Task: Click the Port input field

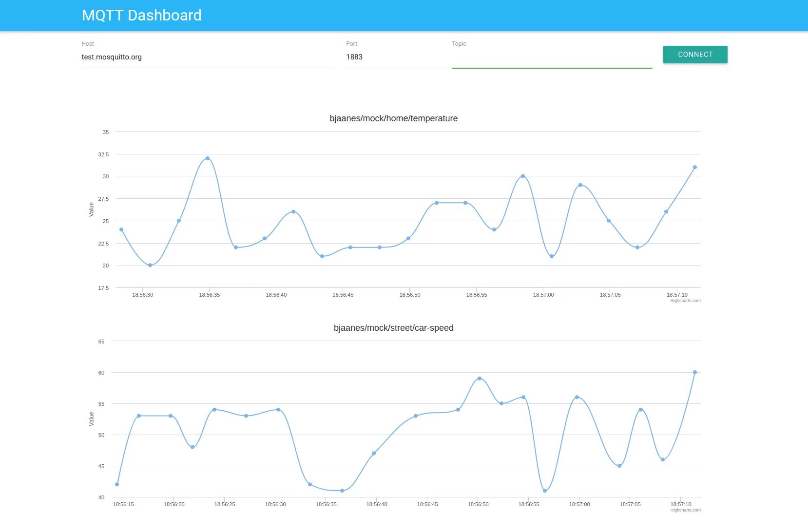Action: (x=393, y=57)
